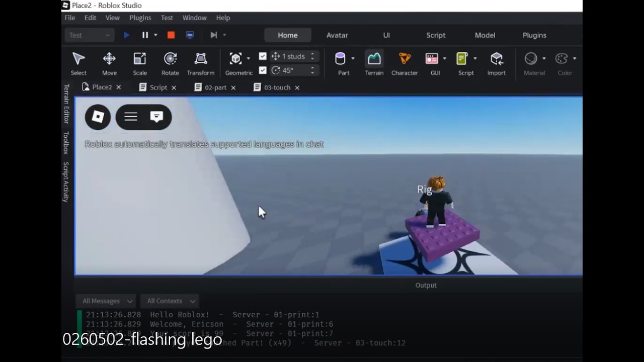Open the Toolbox side panel
Viewport: 644px width, 362px height.
(66, 143)
